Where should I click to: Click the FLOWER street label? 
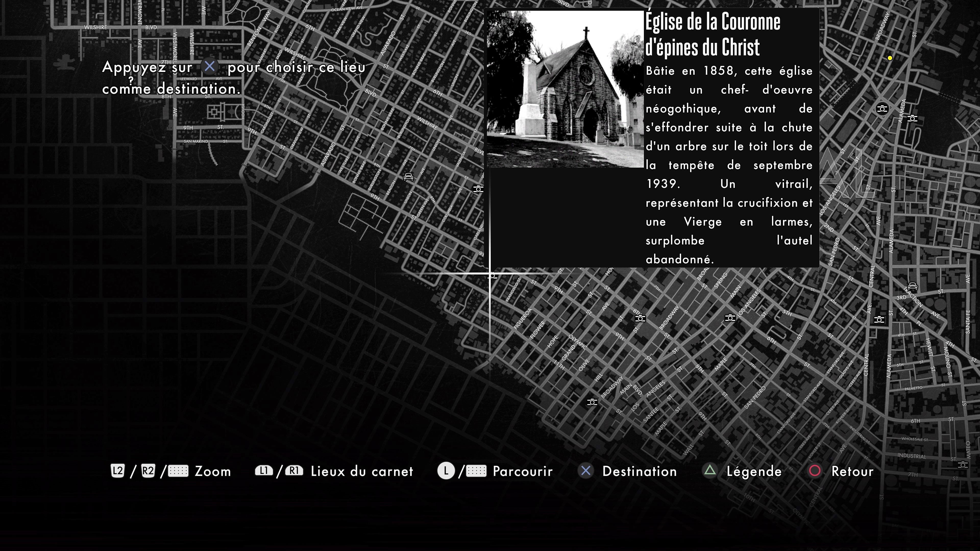pyautogui.click(x=537, y=330)
